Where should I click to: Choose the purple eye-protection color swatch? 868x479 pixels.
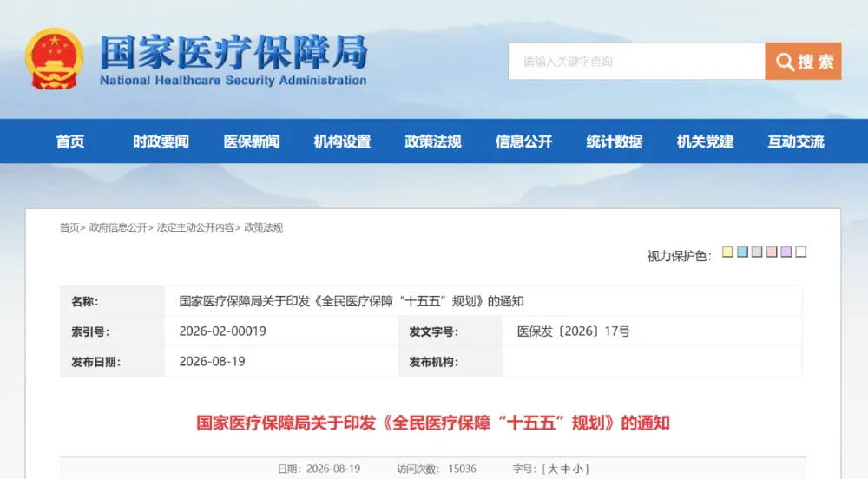[786, 253]
